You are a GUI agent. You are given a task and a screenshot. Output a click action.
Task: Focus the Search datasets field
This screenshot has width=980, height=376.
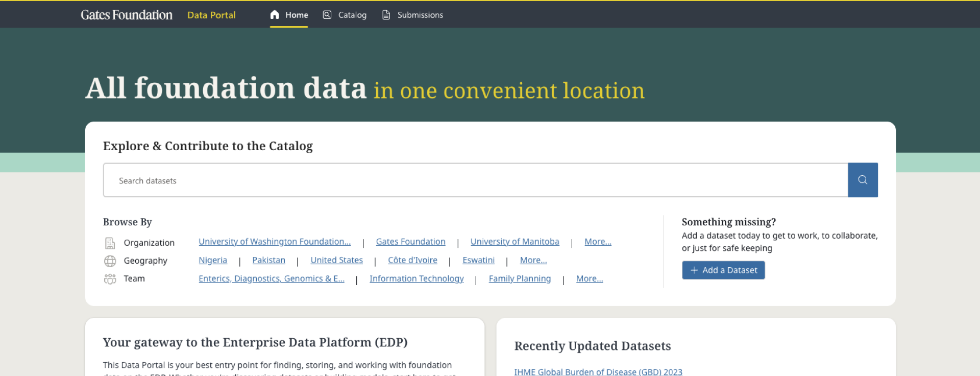point(475,180)
